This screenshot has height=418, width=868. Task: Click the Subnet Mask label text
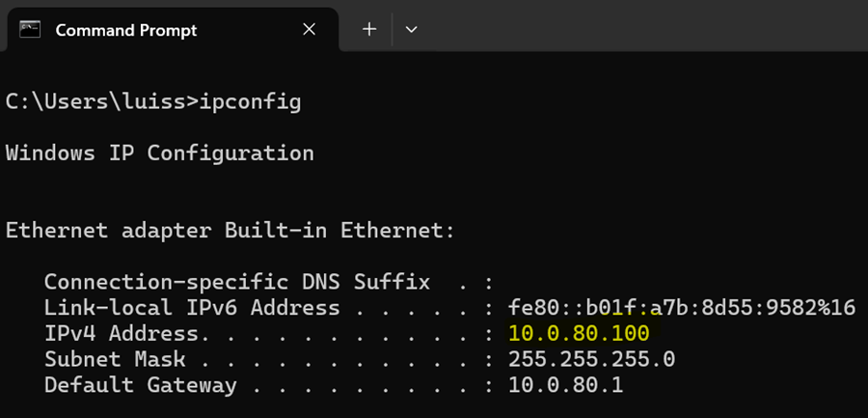click(115, 359)
